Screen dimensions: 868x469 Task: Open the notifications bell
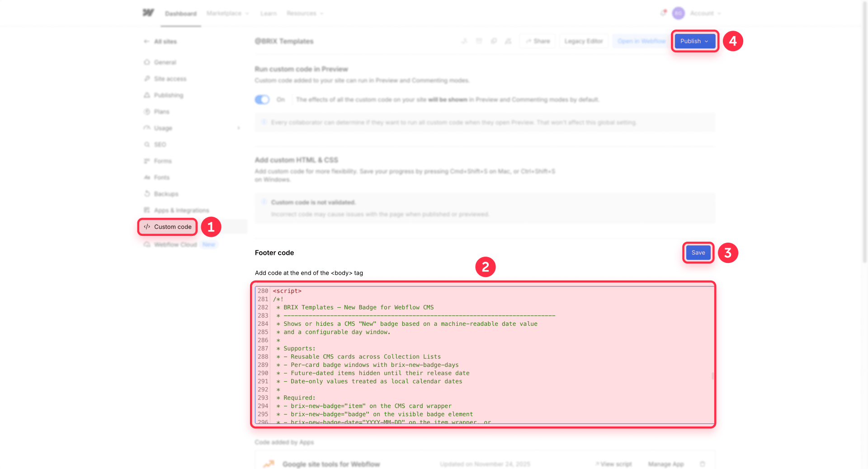point(663,13)
